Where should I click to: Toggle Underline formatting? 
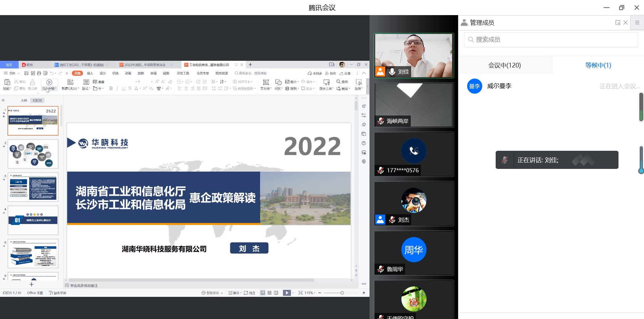click(123, 88)
